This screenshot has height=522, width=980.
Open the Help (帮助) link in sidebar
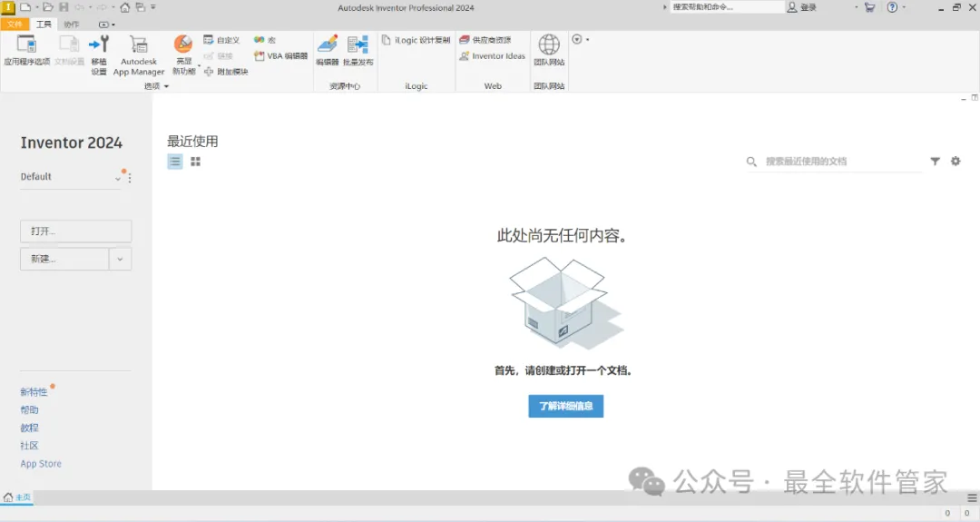(x=29, y=410)
